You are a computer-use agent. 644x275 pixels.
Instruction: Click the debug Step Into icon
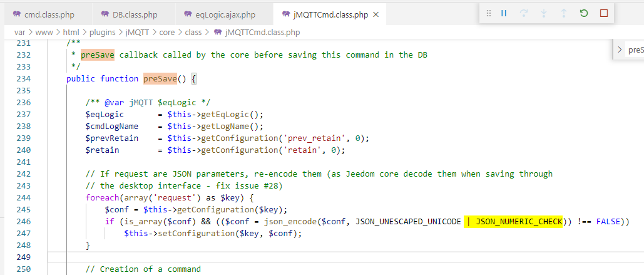click(x=544, y=14)
